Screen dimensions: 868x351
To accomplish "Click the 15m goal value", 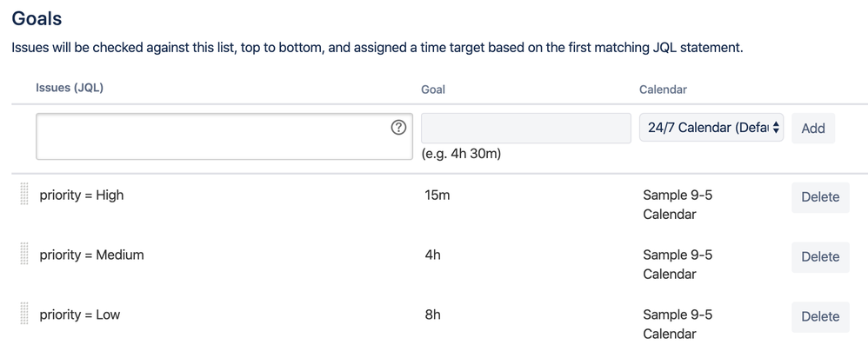I will 437,195.
